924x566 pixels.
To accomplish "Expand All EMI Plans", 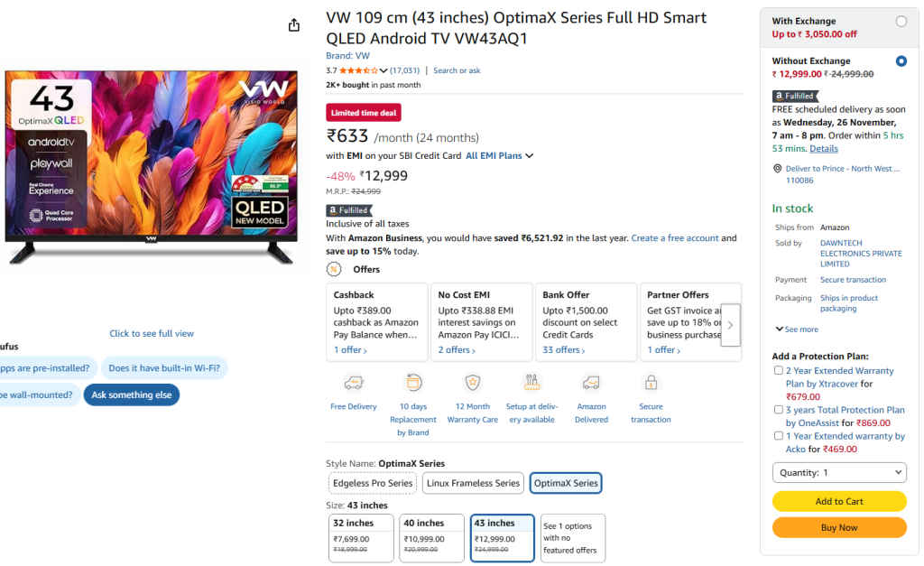I will click(x=494, y=155).
